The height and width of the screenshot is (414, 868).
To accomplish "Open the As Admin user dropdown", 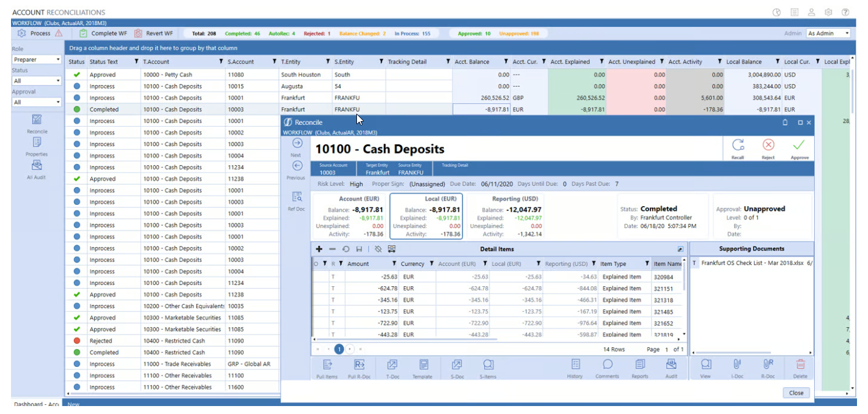I will [x=828, y=33].
